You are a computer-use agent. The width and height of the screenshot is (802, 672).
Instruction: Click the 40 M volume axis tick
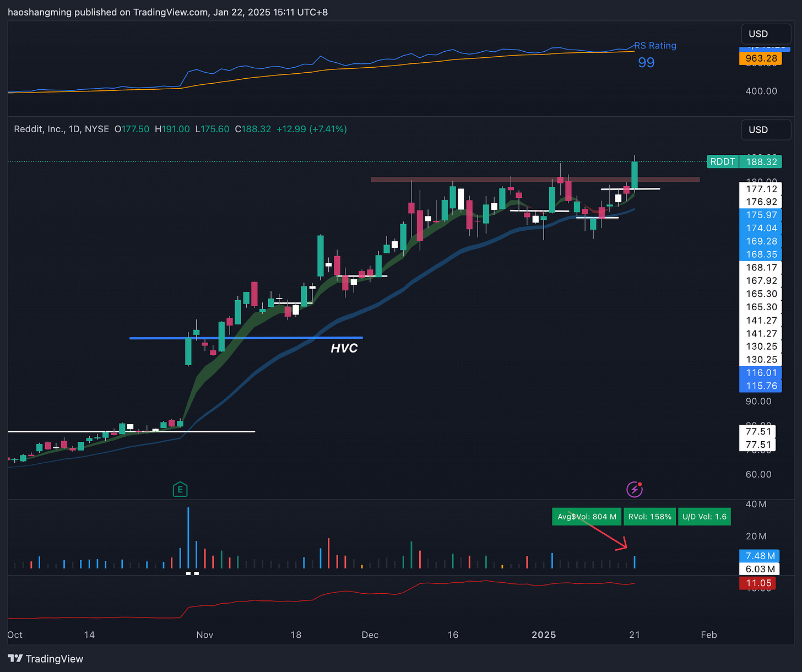(x=756, y=505)
